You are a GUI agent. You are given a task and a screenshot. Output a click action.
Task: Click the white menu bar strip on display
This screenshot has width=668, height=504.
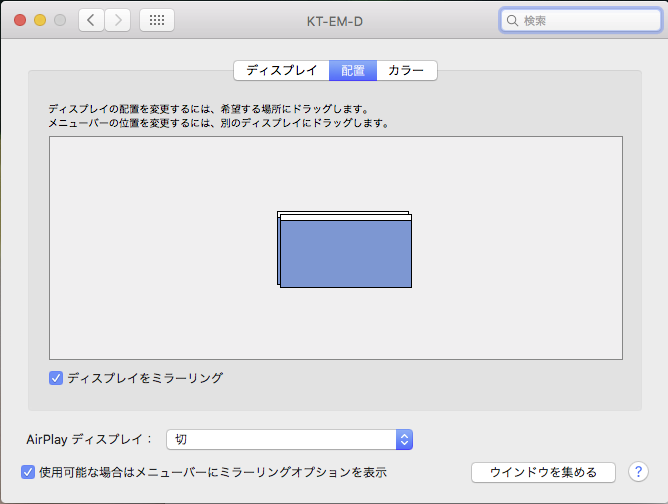tap(346, 218)
